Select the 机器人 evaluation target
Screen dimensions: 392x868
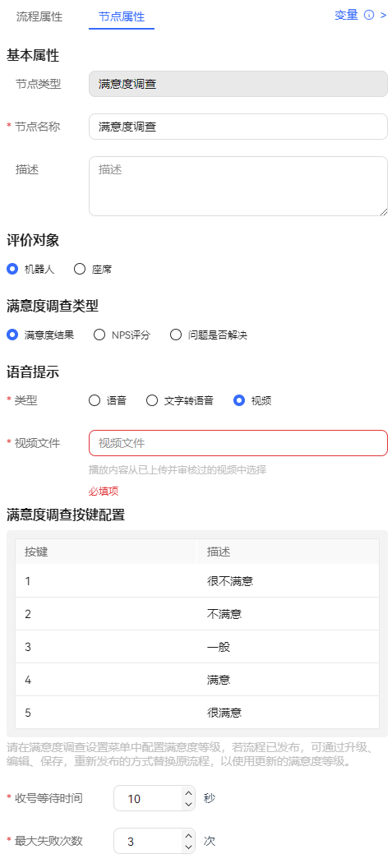point(12,270)
